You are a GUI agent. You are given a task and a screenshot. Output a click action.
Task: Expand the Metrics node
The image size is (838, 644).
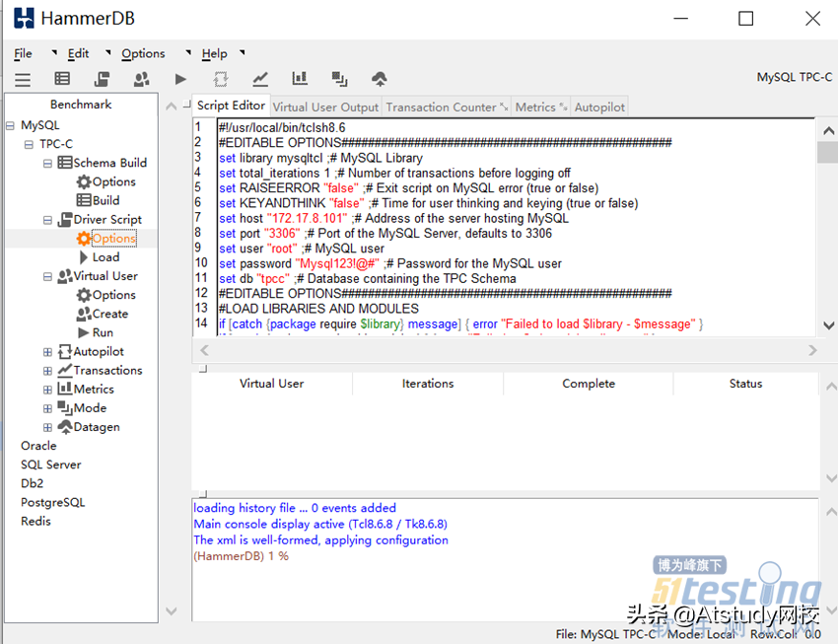point(47,390)
